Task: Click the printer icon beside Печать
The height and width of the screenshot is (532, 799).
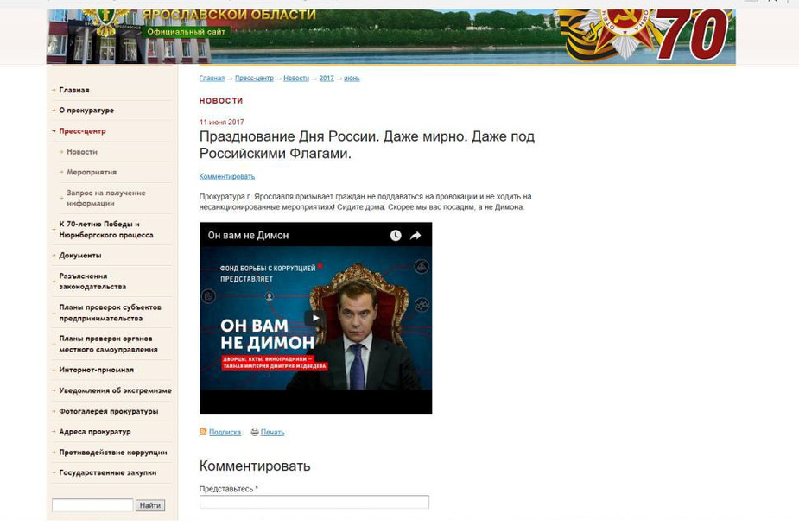Action: pos(255,432)
